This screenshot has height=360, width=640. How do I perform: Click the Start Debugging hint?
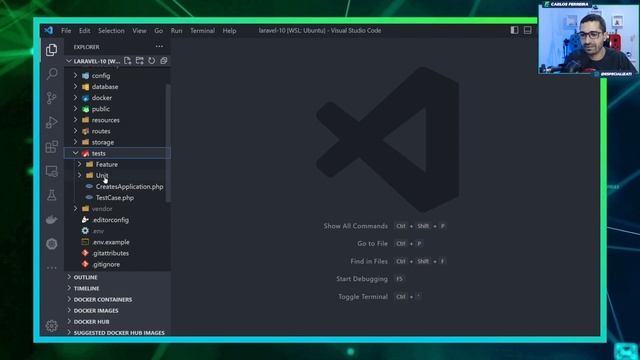[x=362, y=279]
